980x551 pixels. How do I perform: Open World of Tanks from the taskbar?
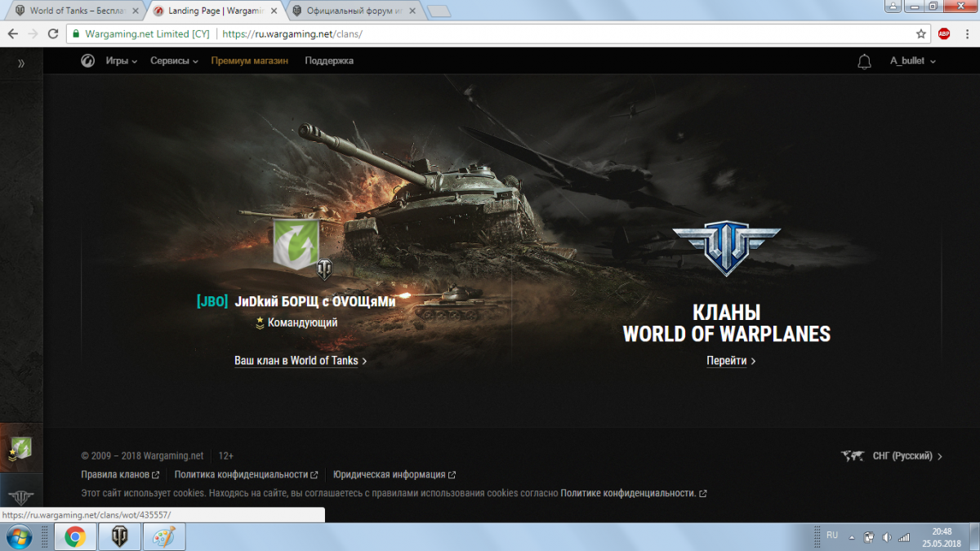[119, 537]
